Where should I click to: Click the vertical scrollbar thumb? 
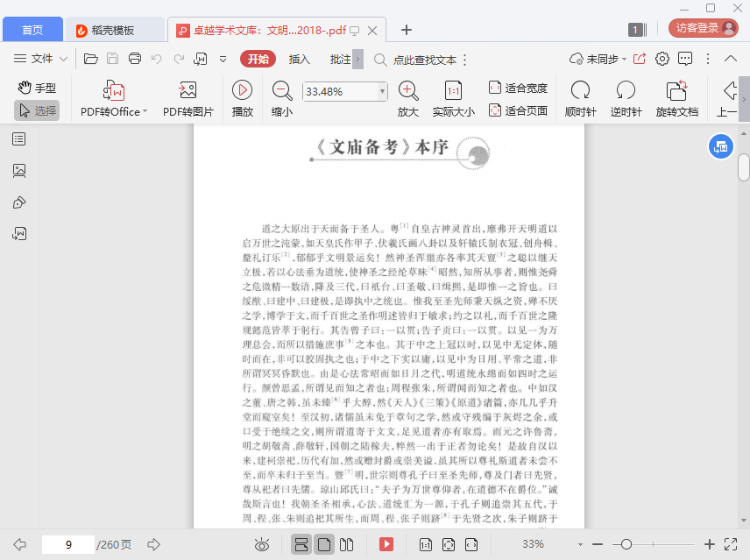point(743,167)
